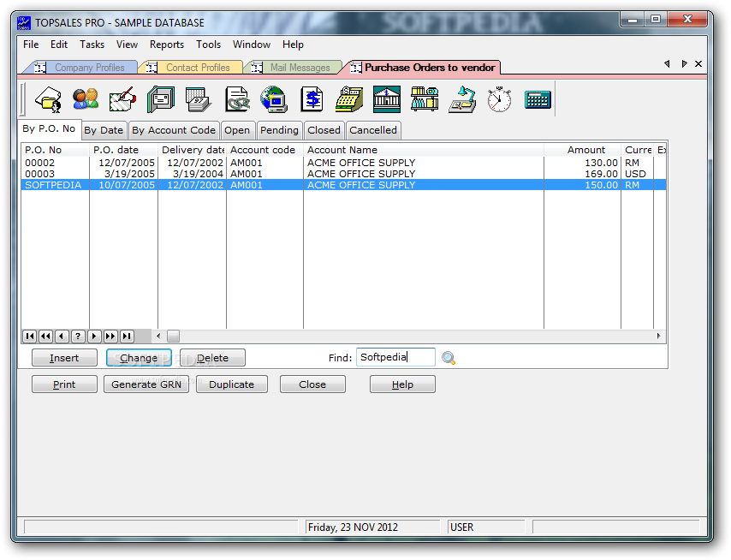Click the Change button
731x560 pixels.
[139, 358]
